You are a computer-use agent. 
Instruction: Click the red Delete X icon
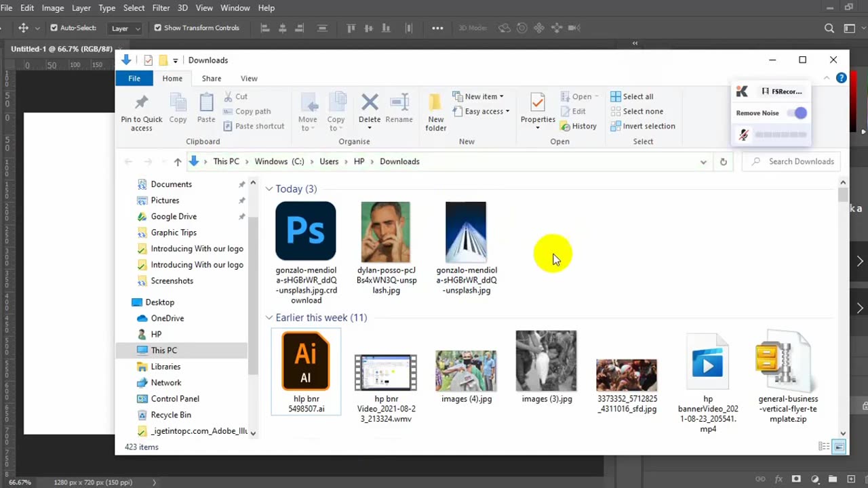click(370, 103)
